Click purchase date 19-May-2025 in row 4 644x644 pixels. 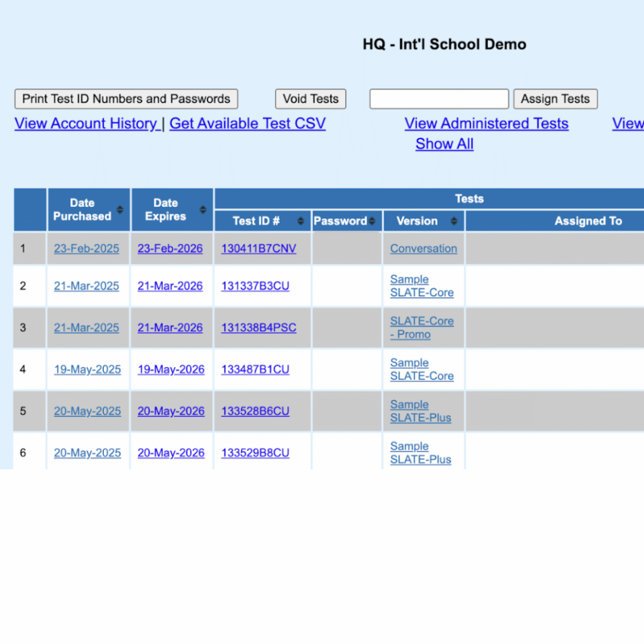pos(87,370)
